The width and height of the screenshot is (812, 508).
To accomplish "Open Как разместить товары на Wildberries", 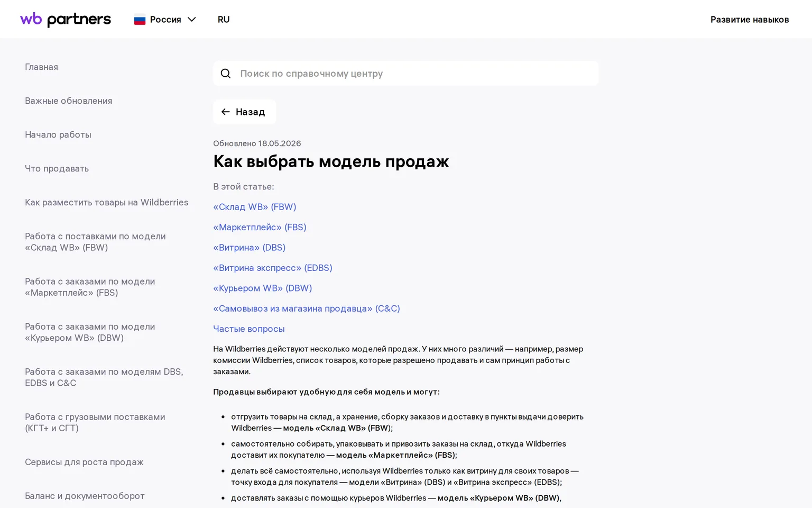I will (107, 203).
